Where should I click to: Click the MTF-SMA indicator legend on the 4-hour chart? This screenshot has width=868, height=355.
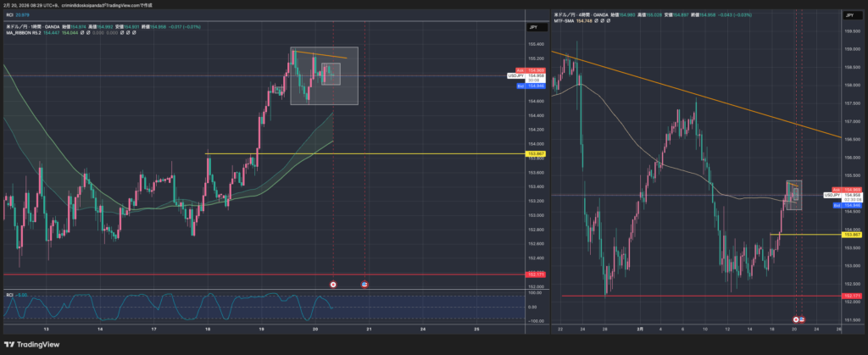[x=565, y=21]
